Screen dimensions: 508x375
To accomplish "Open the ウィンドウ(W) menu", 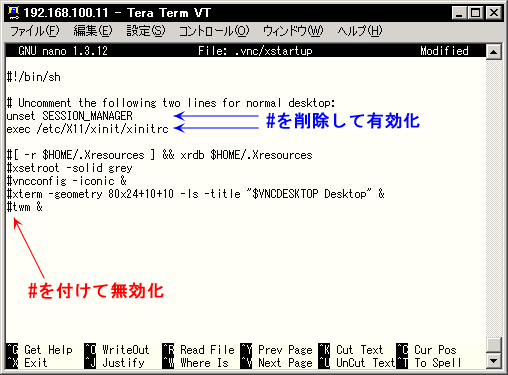I will [x=293, y=31].
